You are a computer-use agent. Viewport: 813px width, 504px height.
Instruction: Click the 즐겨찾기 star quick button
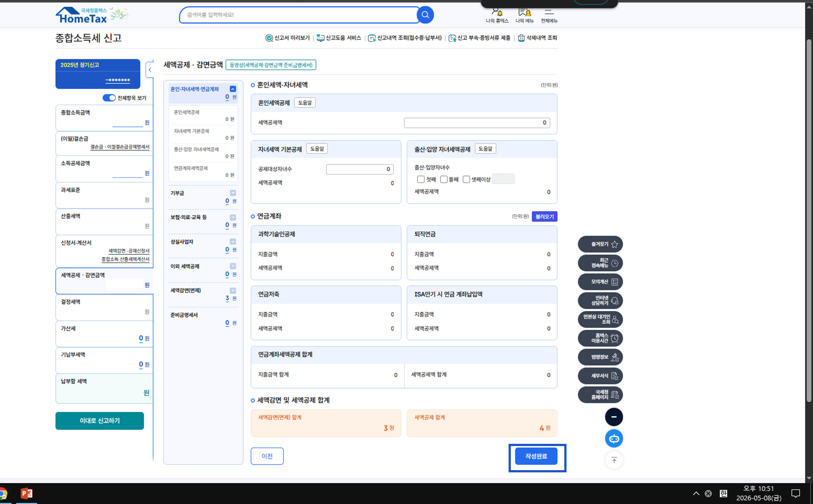coord(600,244)
